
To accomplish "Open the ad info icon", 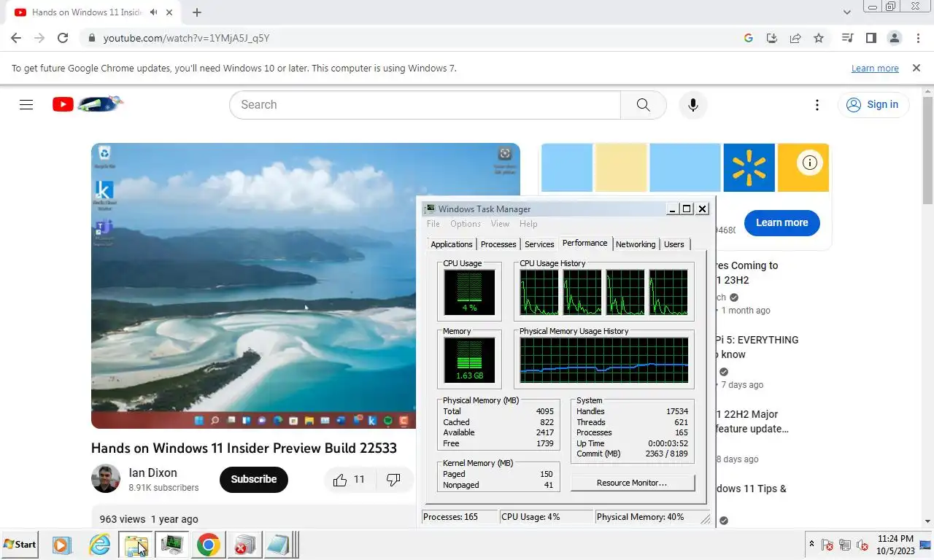I will tap(809, 163).
